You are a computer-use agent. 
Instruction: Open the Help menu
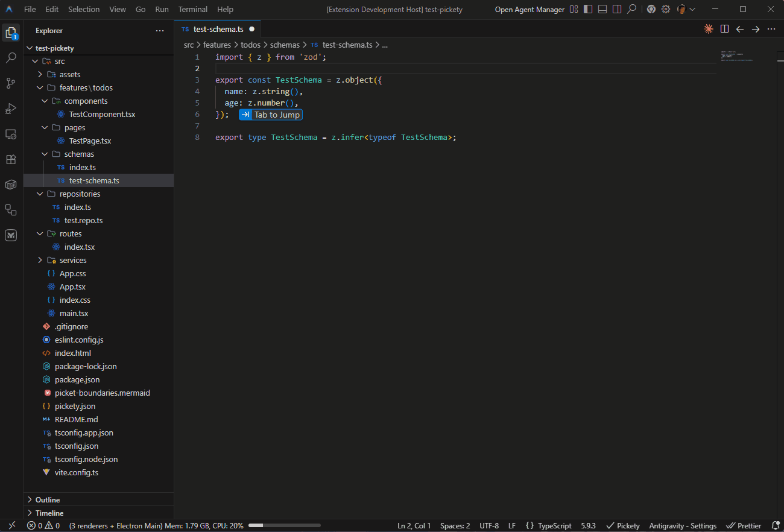coord(225,9)
